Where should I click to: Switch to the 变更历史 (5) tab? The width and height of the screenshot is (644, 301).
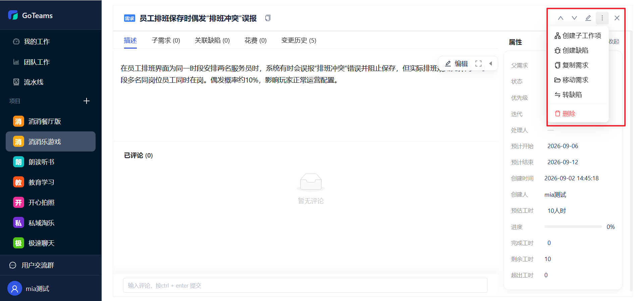coord(299,41)
